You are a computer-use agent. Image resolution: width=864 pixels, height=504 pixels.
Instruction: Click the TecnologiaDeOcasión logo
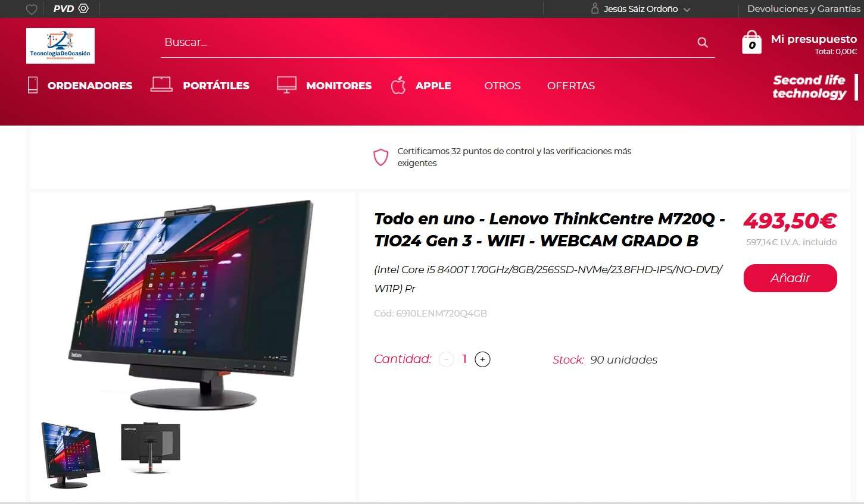pos(60,46)
